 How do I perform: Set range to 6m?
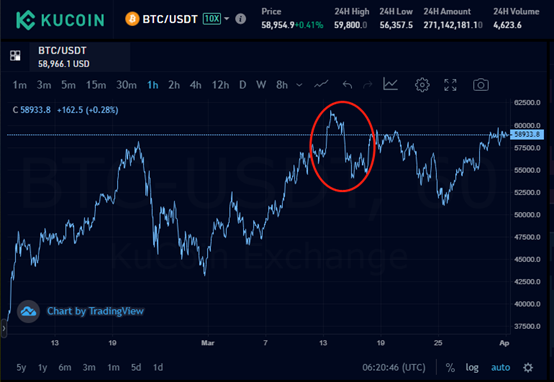65,368
